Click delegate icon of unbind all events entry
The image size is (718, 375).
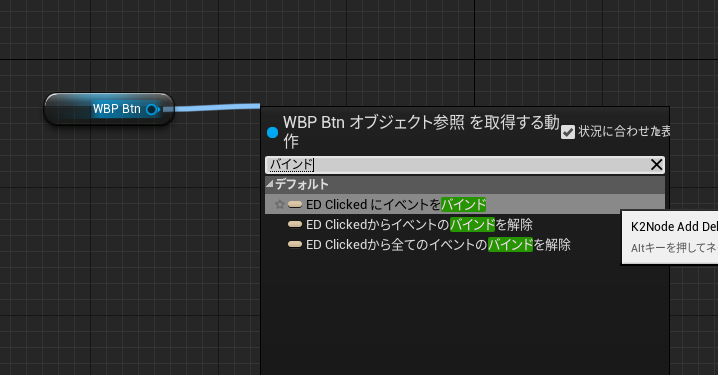coord(295,245)
